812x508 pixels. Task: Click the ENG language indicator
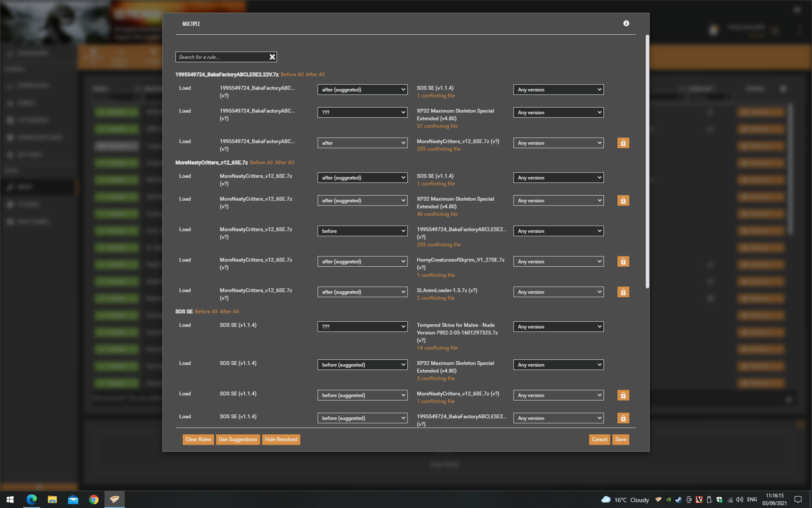pos(752,500)
